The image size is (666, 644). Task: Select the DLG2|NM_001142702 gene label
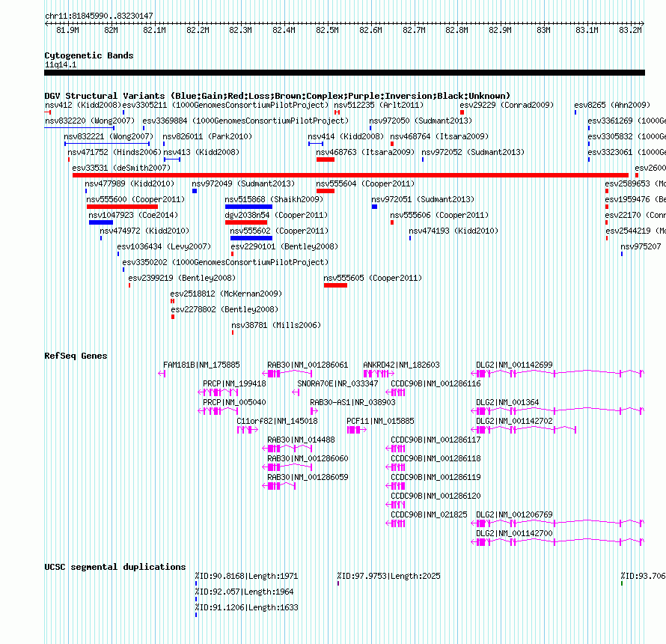coord(514,421)
